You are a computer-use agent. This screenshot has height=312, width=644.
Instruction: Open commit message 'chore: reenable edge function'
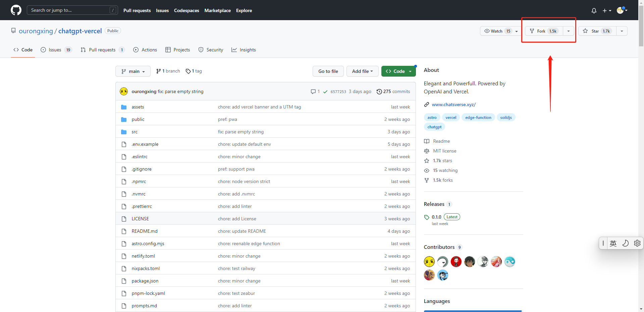[249, 243]
